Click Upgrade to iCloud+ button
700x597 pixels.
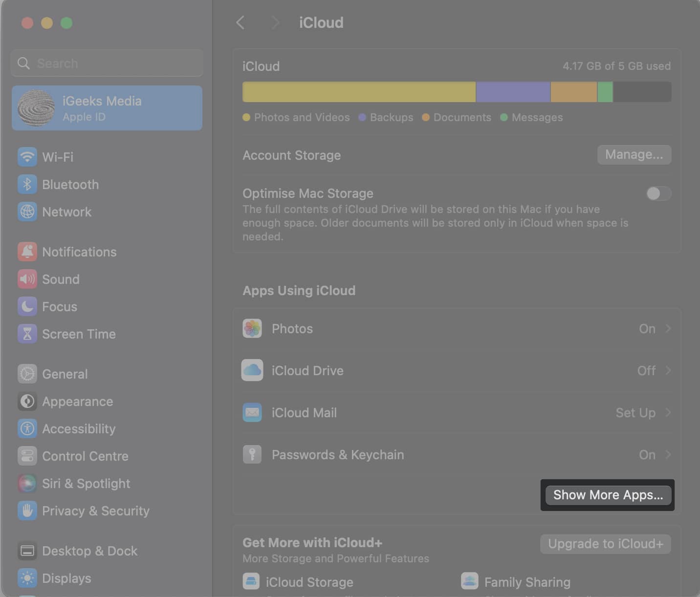tap(605, 544)
